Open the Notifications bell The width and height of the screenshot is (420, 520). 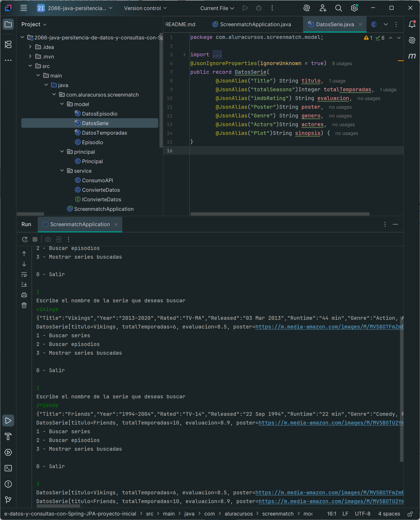point(412,24)
